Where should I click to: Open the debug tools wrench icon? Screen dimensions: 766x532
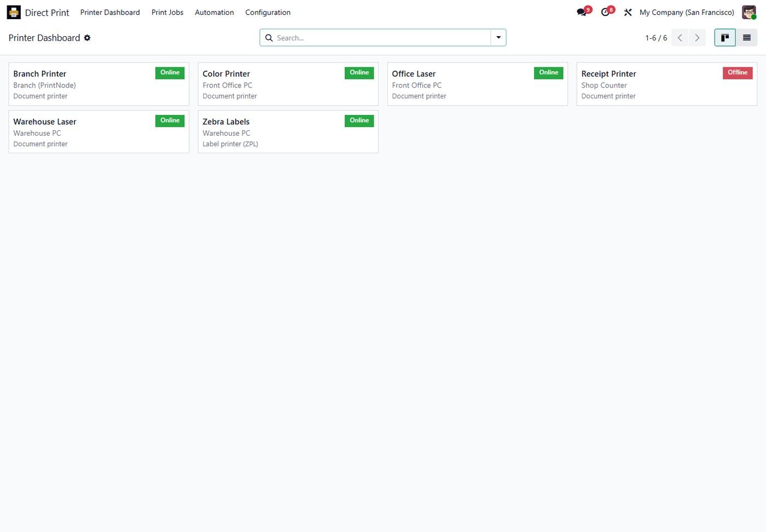tap(628, 12)
